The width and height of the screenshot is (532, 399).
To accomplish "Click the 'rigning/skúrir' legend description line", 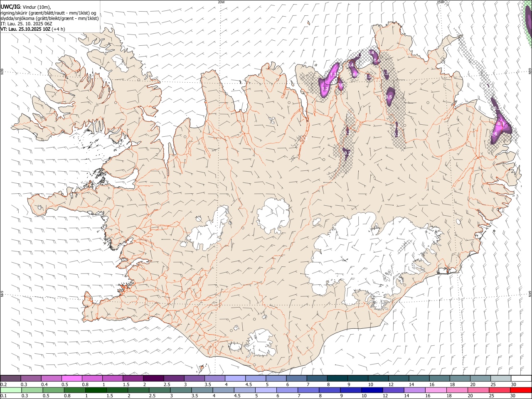I will coord(48,12).
